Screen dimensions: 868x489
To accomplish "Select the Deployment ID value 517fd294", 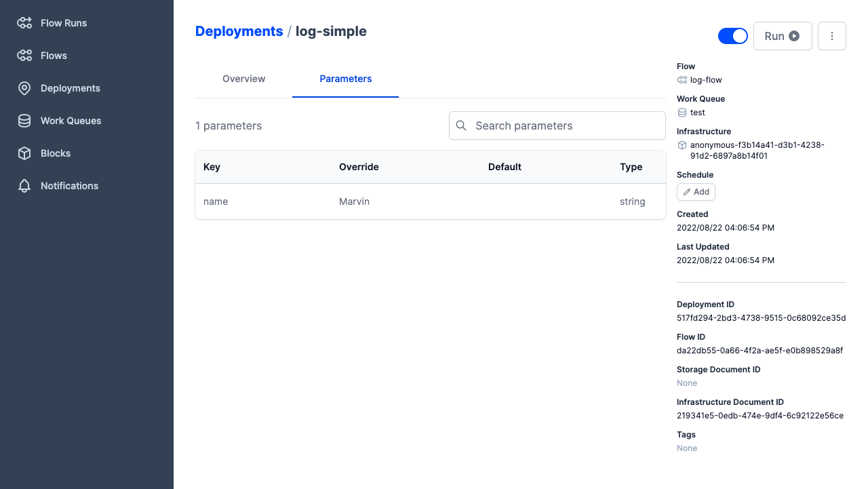I will tap(762, 318).
